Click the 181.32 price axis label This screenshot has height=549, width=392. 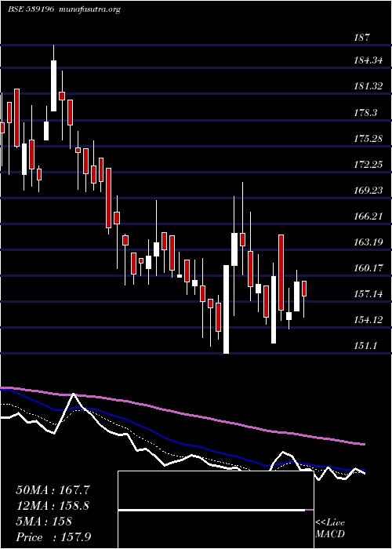click(x=368, y=86)
